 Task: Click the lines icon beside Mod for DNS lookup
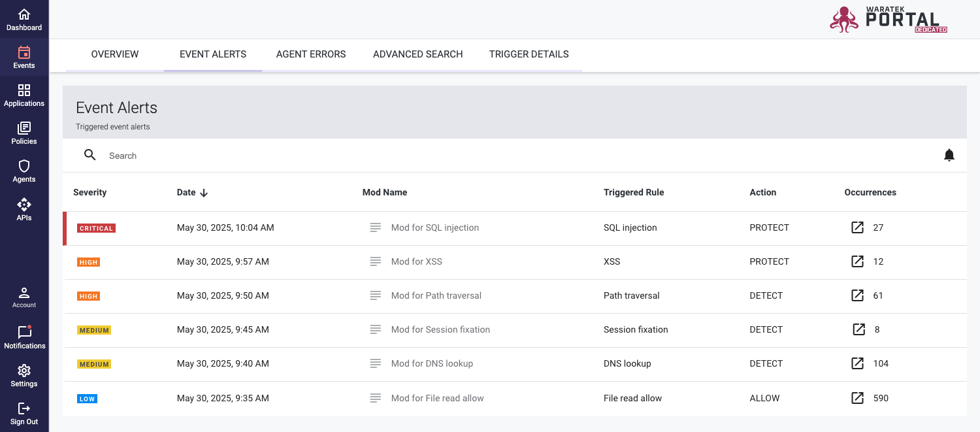tap(375, 363)
